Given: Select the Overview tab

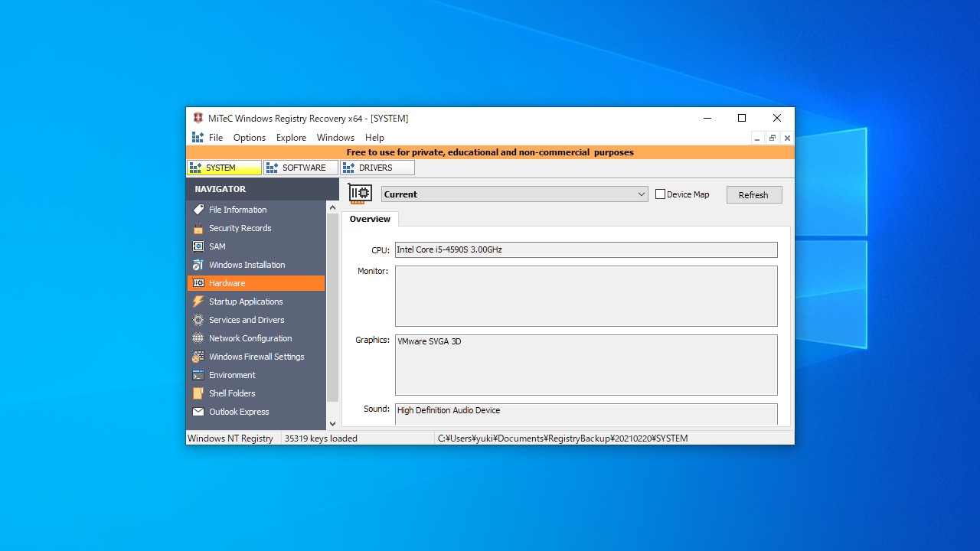Looking at the screenshot, I should (370, 219).
